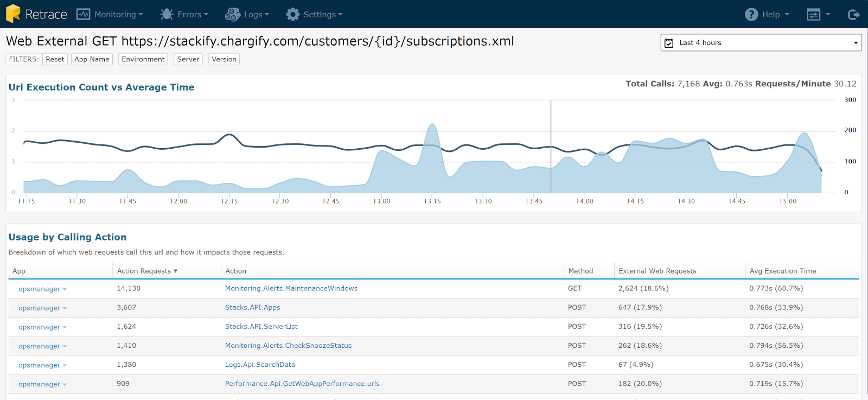Click the 647 (17.9%) cell
The width and height of the screenshot is (868, 400).
(640, 307)
